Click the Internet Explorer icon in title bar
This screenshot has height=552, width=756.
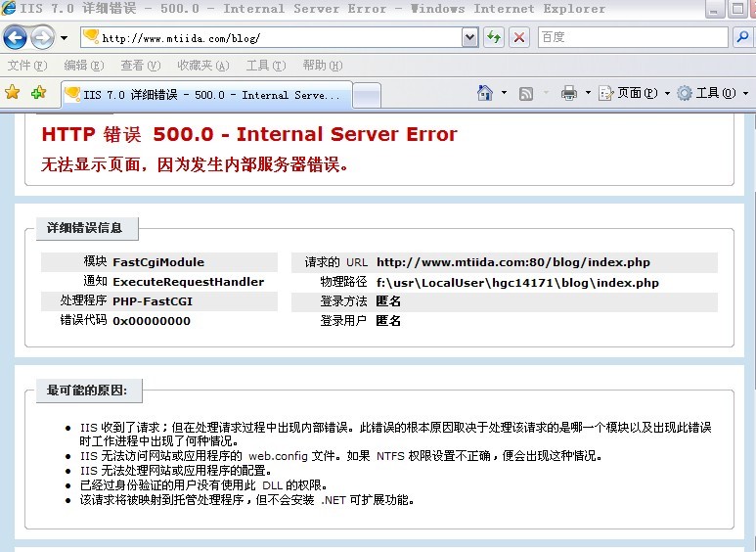pos(8,8)
